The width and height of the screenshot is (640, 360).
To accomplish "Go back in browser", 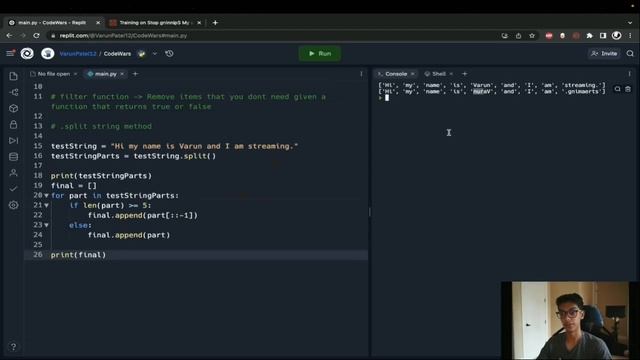I will coord(9,36).
